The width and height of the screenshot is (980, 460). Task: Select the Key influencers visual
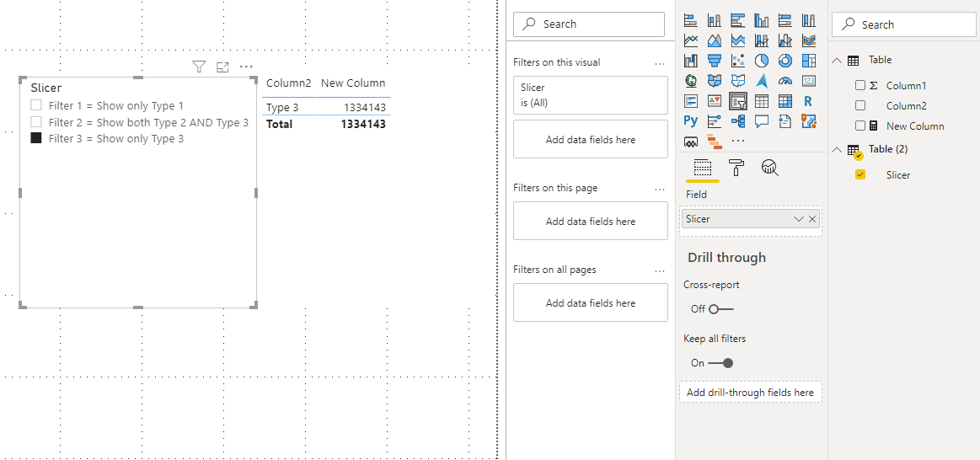[715, 120]
